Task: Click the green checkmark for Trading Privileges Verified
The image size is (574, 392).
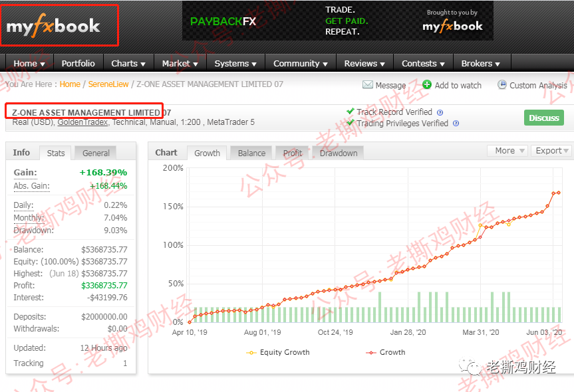Action: click(351, 122)
